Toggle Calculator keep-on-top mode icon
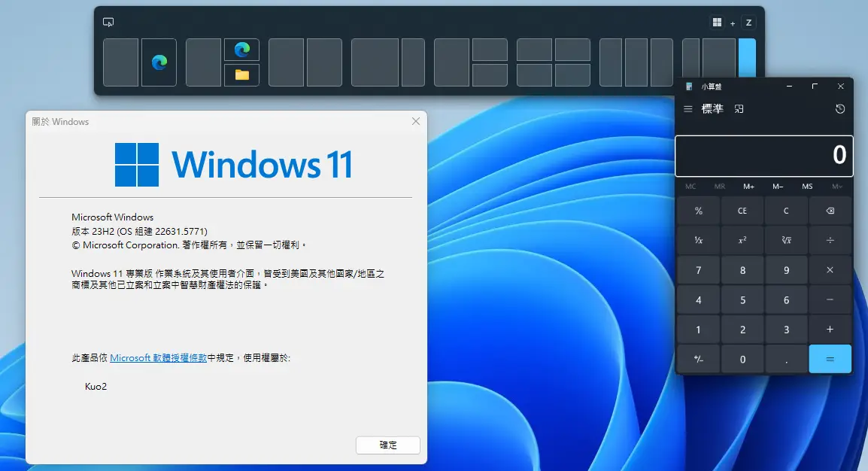The image size is (868, 471). (x=739, y=109)
